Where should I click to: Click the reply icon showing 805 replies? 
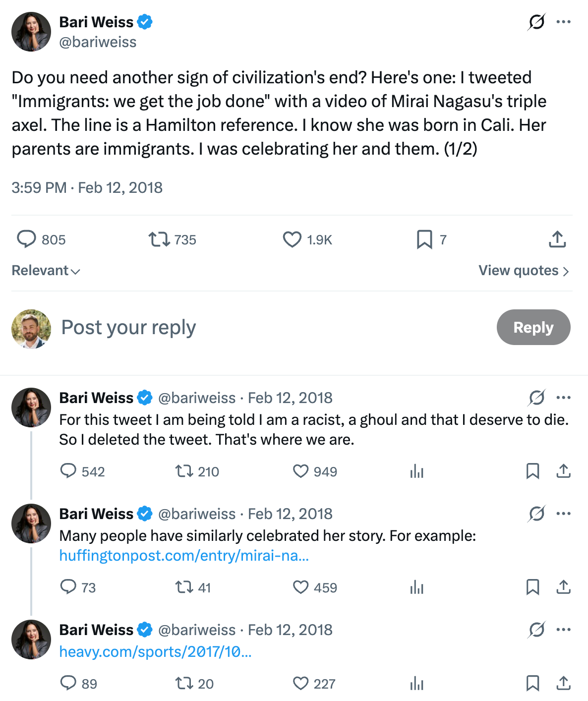click(x=27, y=239)
